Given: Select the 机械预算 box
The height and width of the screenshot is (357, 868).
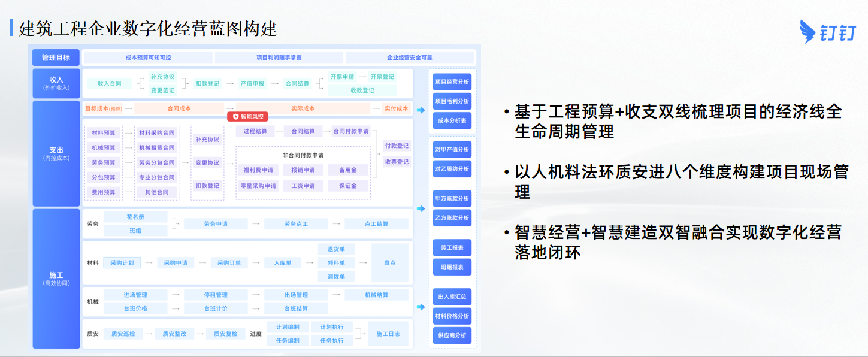Looking at the screenshot, I should tap(104, 147).
